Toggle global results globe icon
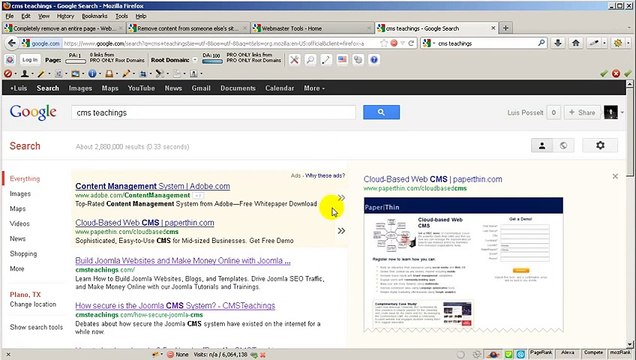Screen dimensions: 636x360 (563, 145)
